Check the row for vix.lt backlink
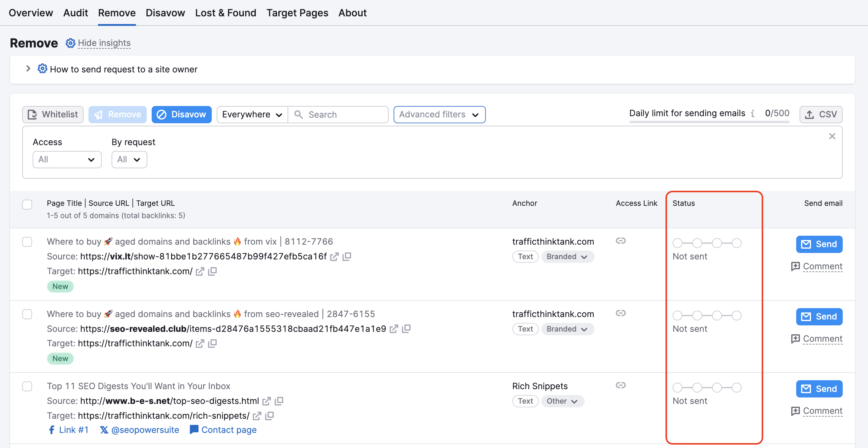This screenshot has height=448, width=868. point(27,242)
